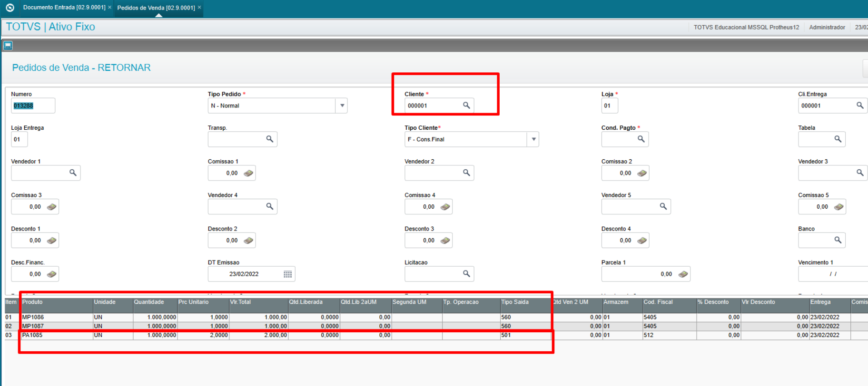Click Prc Unitario cell 2,0000
The width and height of the screenshot is (868, 386).
tap(203, 335)
